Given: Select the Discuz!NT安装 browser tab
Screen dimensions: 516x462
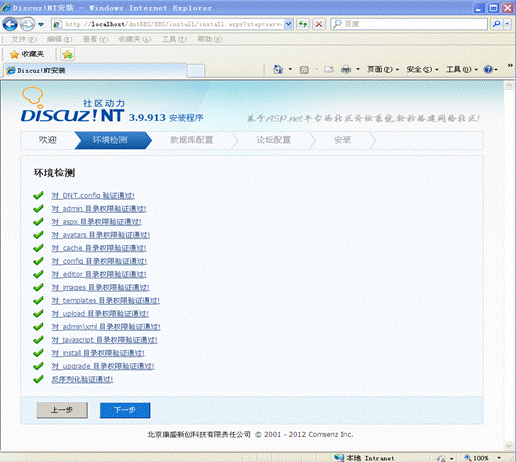Looking at the screenshot, I should pyautogui.click(x=94, y=70).
